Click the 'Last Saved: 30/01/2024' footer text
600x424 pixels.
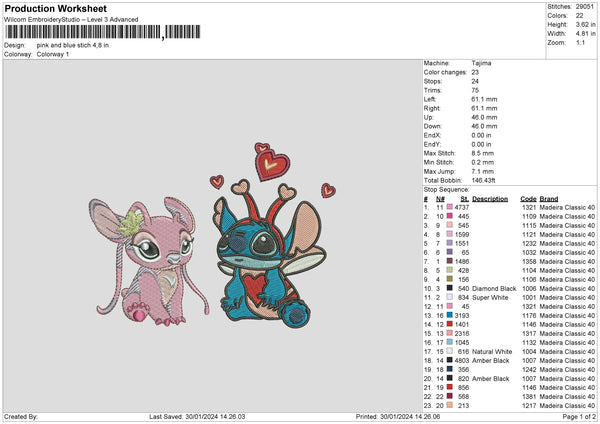197,417
